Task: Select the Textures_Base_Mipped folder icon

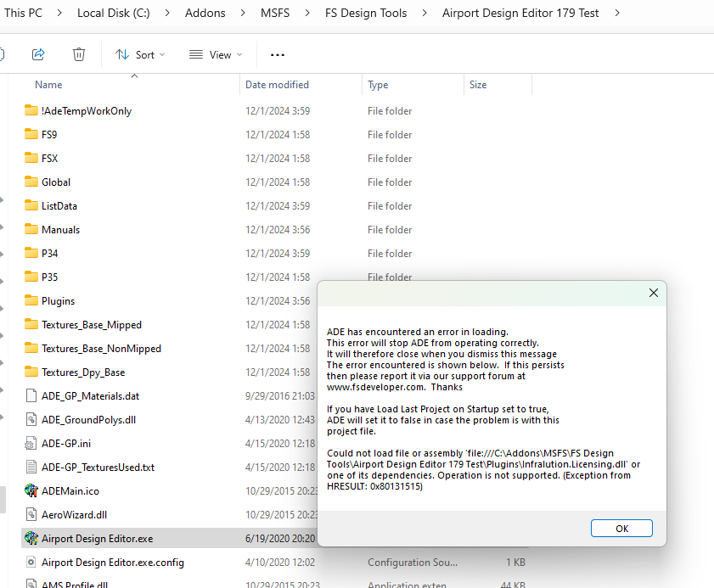Action: point(31,324)
